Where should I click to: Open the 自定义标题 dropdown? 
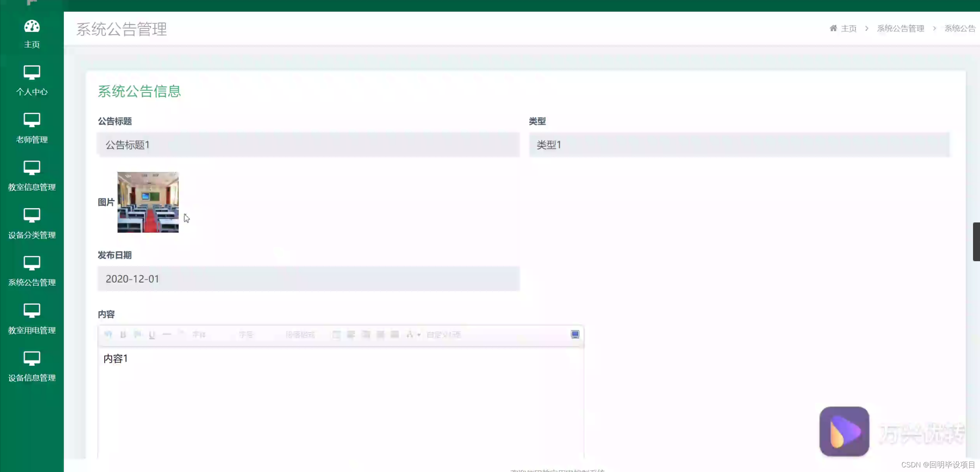click(444, 334)
